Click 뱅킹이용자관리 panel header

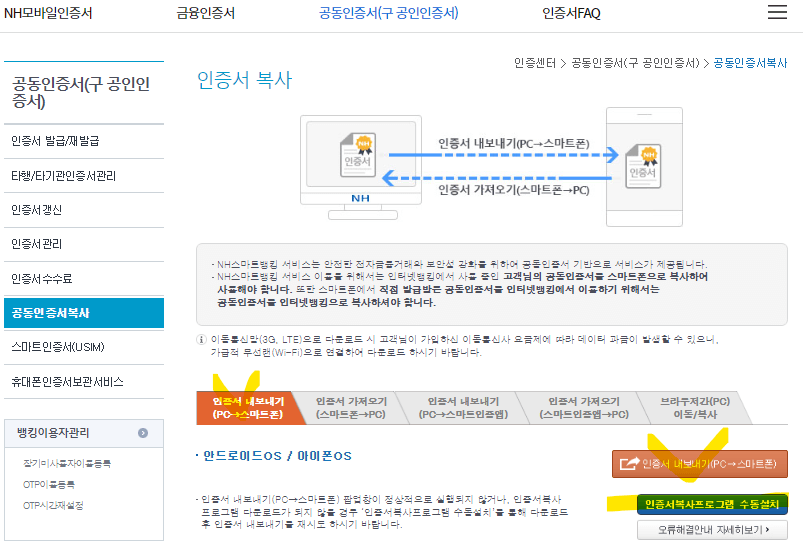coord(84,433)
